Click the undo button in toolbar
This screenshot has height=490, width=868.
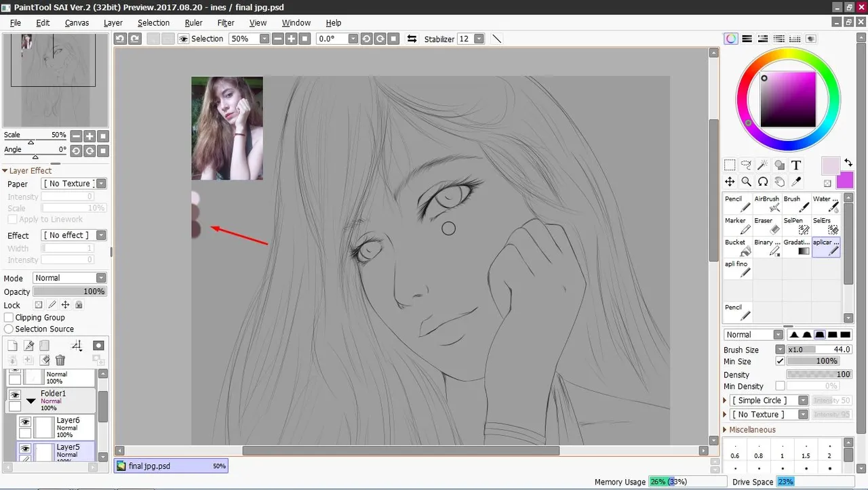tap(120, 39)
